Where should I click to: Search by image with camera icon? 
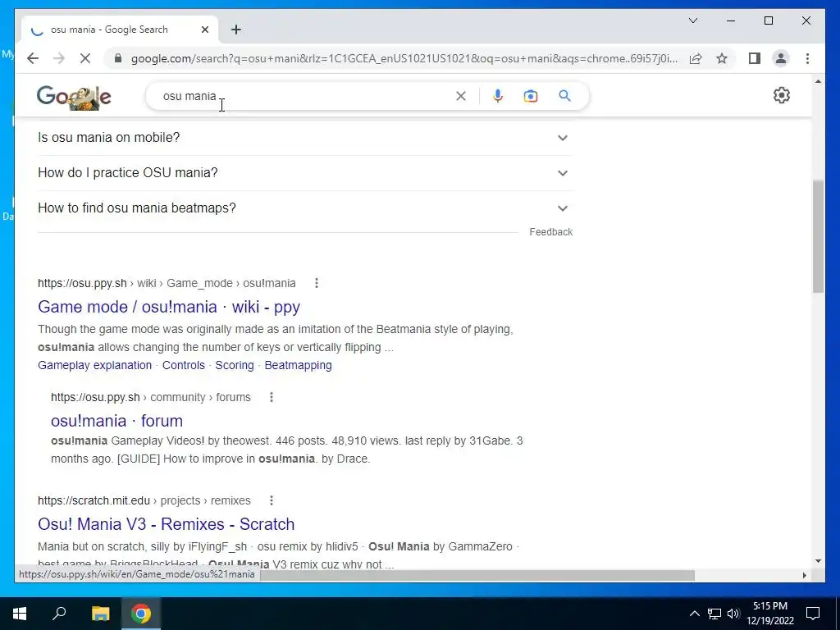(531, 96)
